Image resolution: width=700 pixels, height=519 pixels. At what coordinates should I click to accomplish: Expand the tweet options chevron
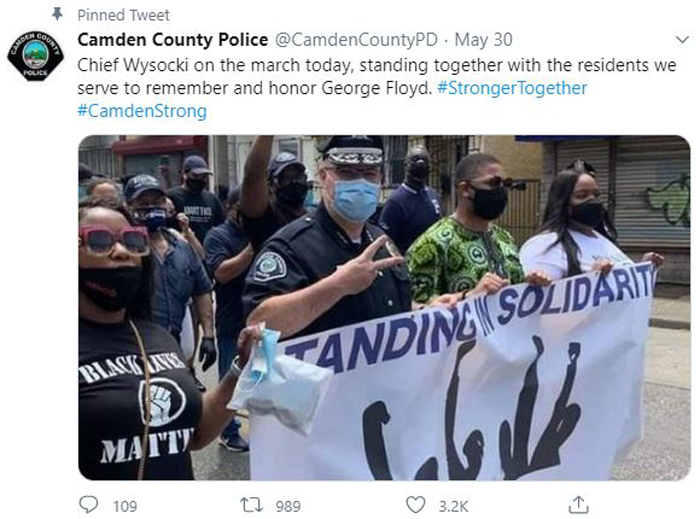682,40
